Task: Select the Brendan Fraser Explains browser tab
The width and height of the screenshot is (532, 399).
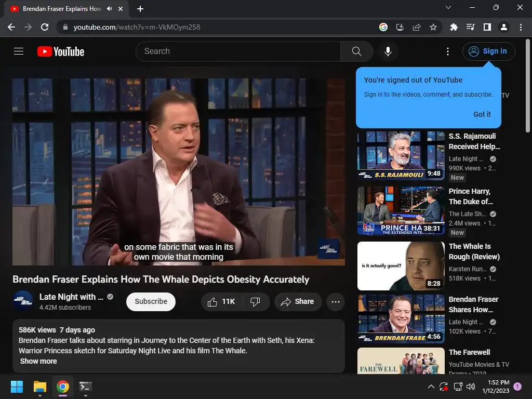Action: coord(66,9)
